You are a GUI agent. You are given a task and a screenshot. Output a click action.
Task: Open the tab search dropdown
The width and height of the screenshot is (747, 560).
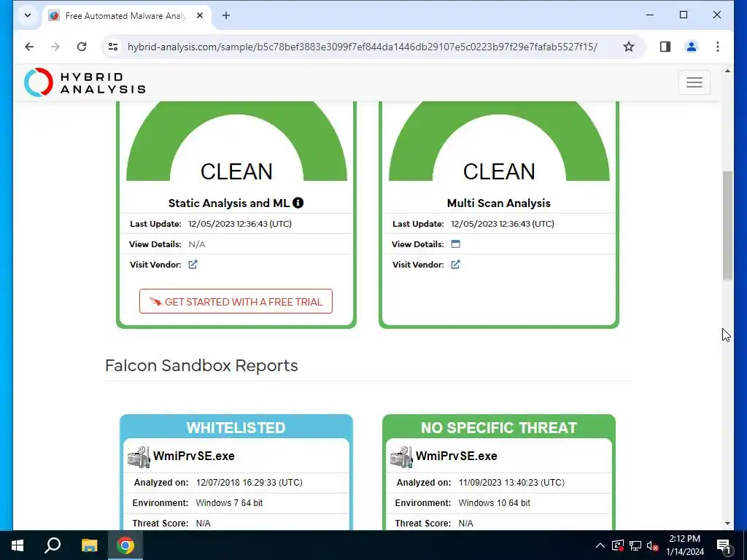click(28, 15)
